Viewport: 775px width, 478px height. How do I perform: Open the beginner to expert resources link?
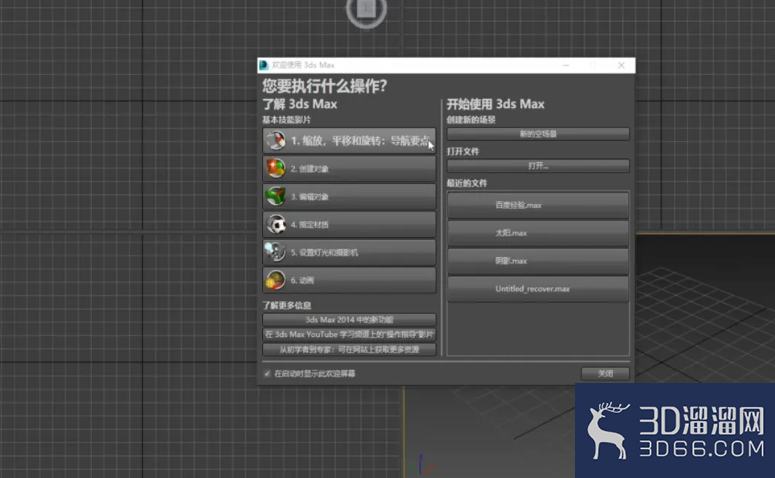349,349
